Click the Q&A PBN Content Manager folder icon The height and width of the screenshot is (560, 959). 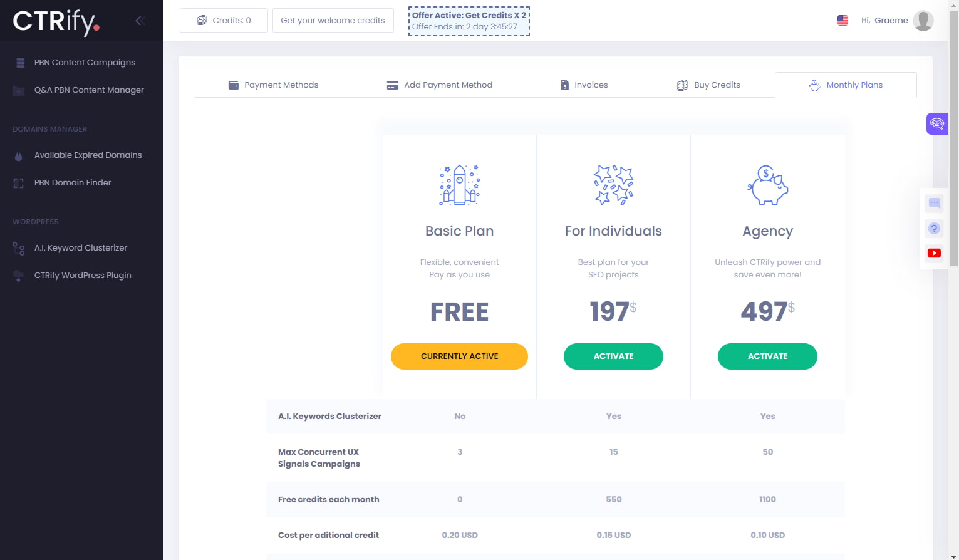20,90
